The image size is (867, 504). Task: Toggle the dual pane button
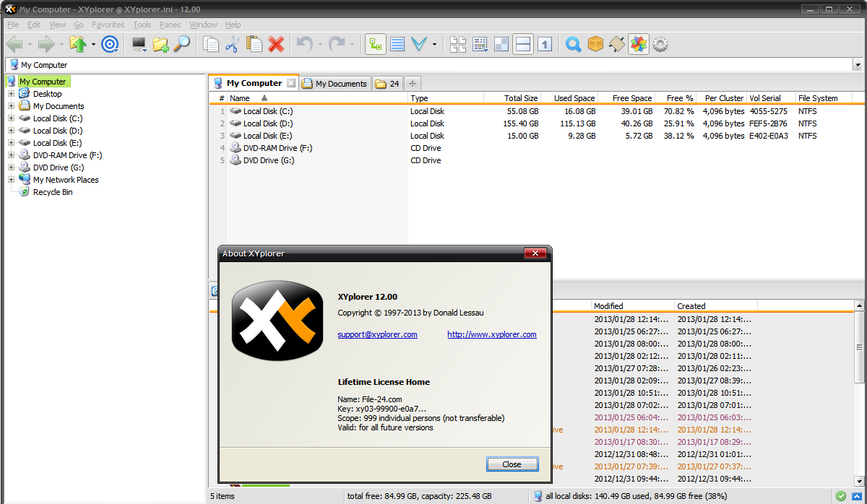pyautogui.click(x=523, y=45)
